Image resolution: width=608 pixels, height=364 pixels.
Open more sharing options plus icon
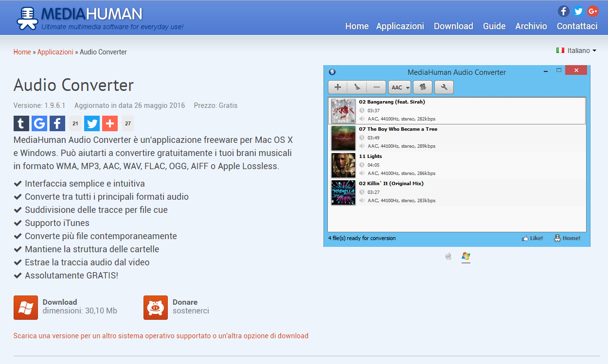tap(110, 123)
